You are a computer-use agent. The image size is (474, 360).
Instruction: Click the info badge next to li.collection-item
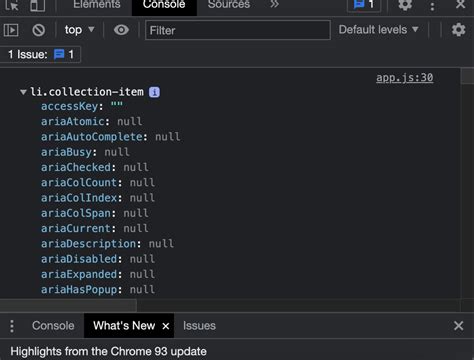click(x=154, y=92)
